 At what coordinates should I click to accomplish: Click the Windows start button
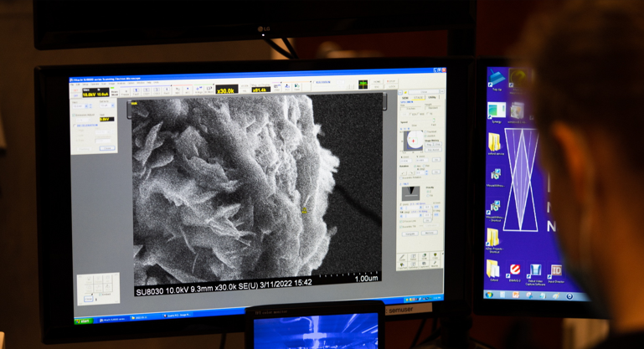point(82,320)
